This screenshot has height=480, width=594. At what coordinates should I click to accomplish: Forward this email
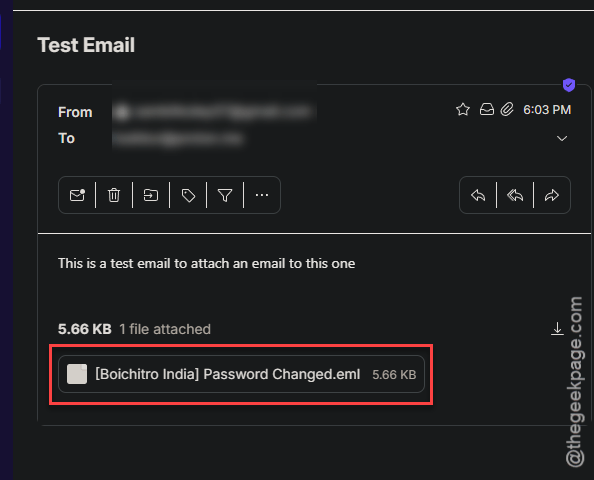coord(552,195)
